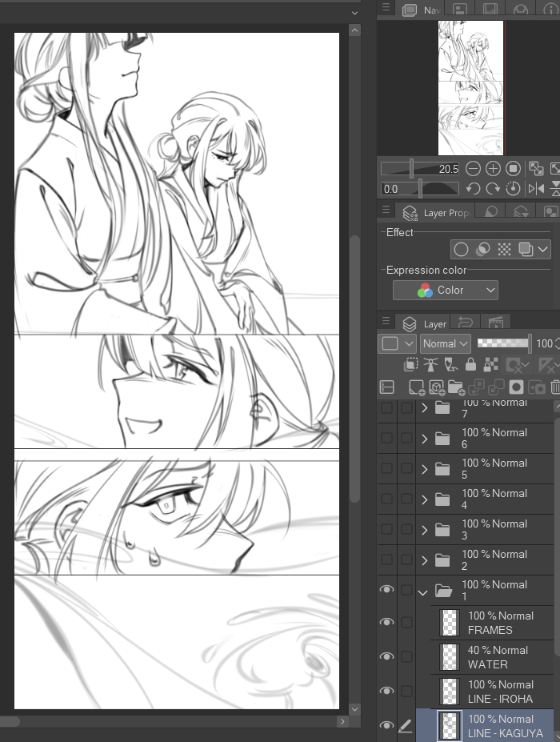Rotate canvas left in Navigator

tap(474, 189)
